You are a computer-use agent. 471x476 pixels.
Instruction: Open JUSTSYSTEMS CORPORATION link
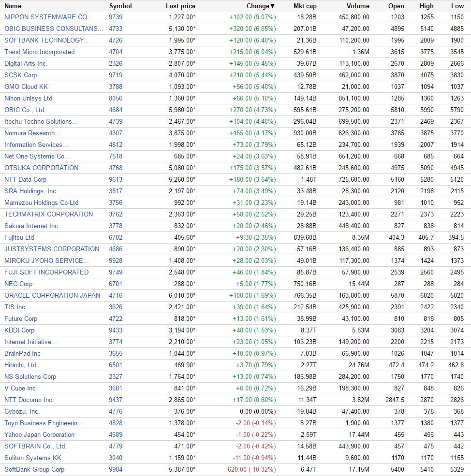[x=52, y=249]
